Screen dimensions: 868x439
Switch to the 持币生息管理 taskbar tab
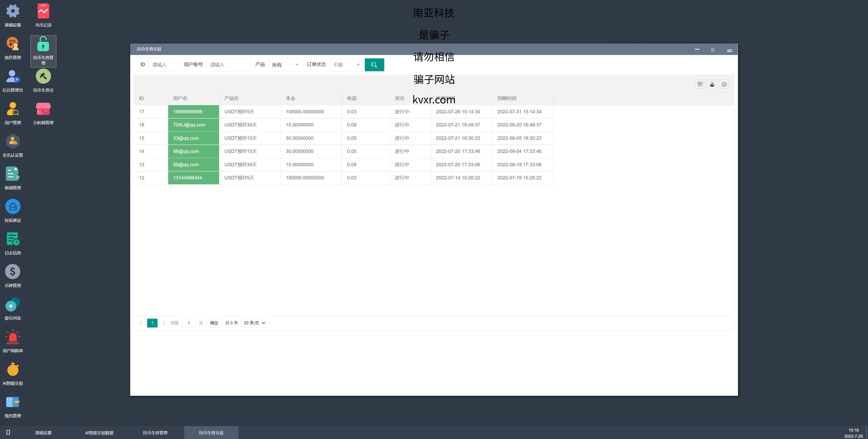pos(155,433)
